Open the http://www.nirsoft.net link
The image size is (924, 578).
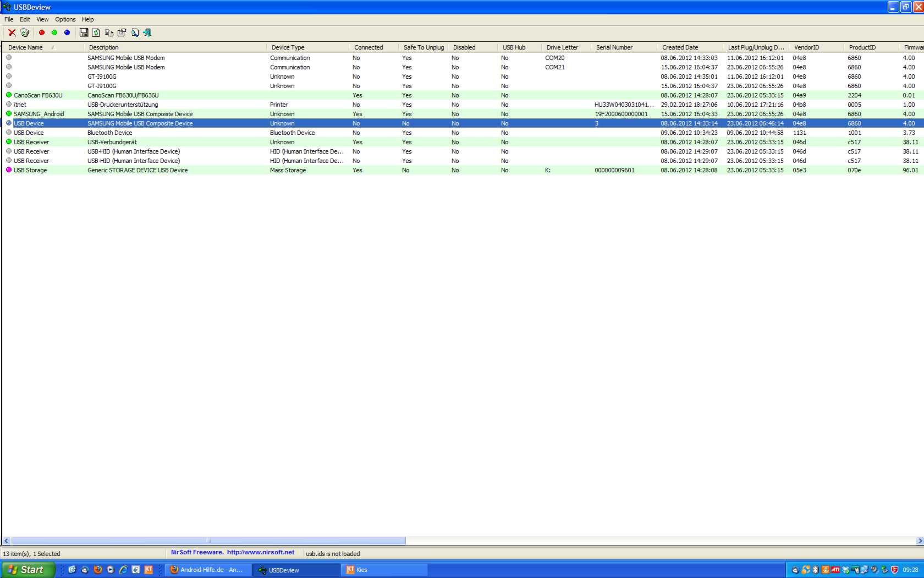(261, 552)
